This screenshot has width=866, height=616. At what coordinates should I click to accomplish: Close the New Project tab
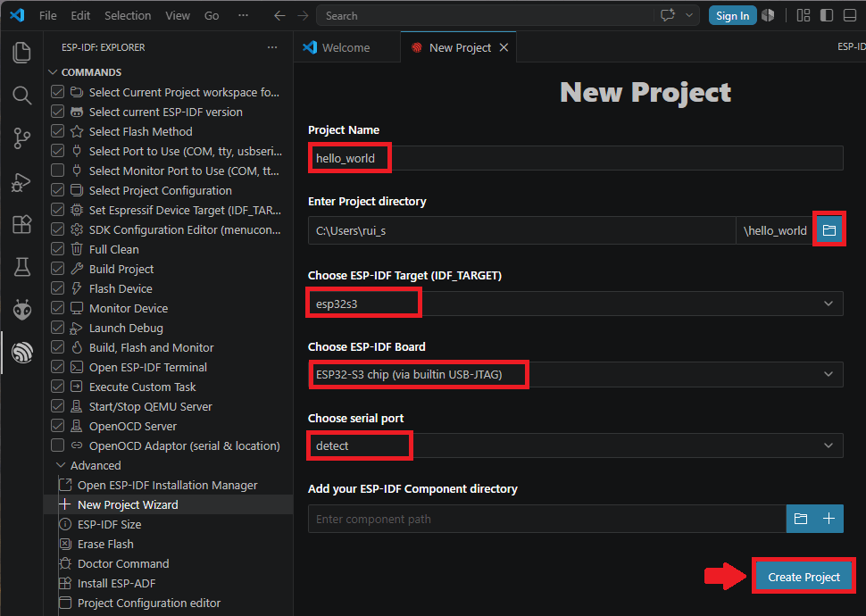[x=504, y=47]
